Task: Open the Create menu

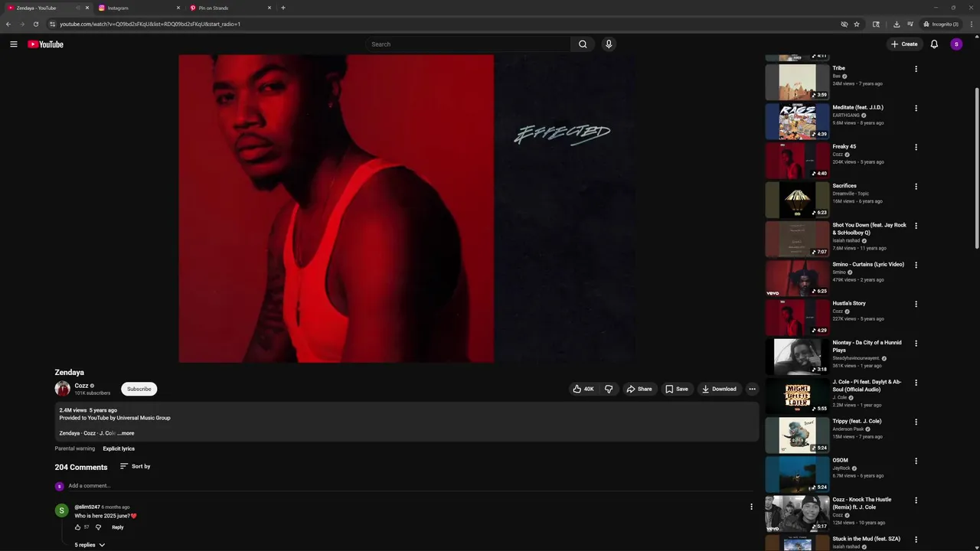Action: [904, 44]
